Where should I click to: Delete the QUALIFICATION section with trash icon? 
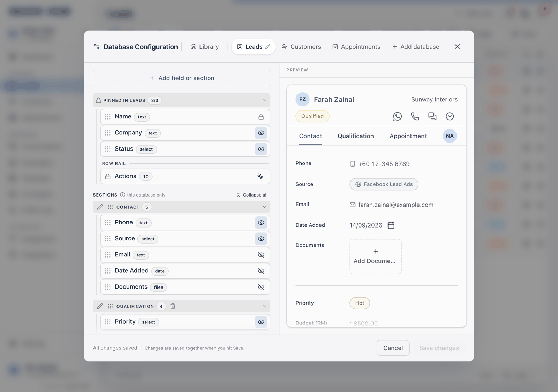pos(173,306)
